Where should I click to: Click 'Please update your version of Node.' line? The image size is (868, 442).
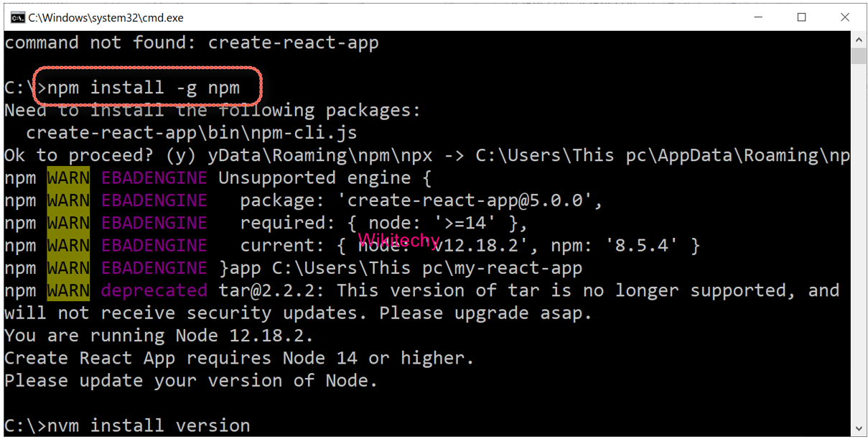point(191,381)
